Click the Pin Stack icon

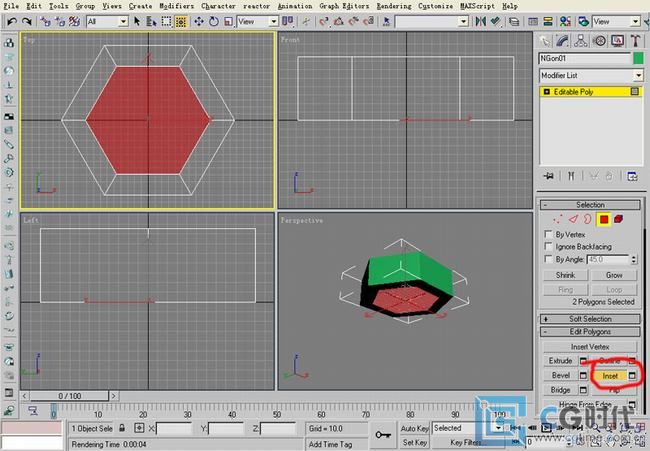click(x=548, y=176)
